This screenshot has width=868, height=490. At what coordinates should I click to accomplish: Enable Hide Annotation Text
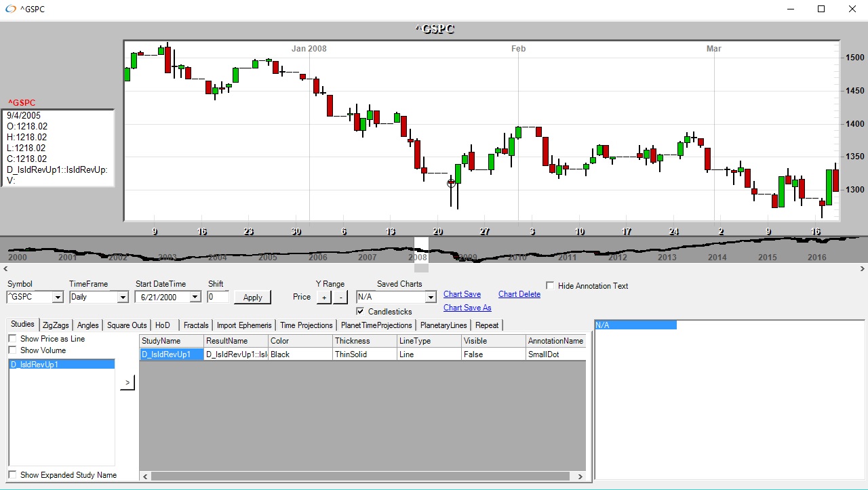pos(550,286)
